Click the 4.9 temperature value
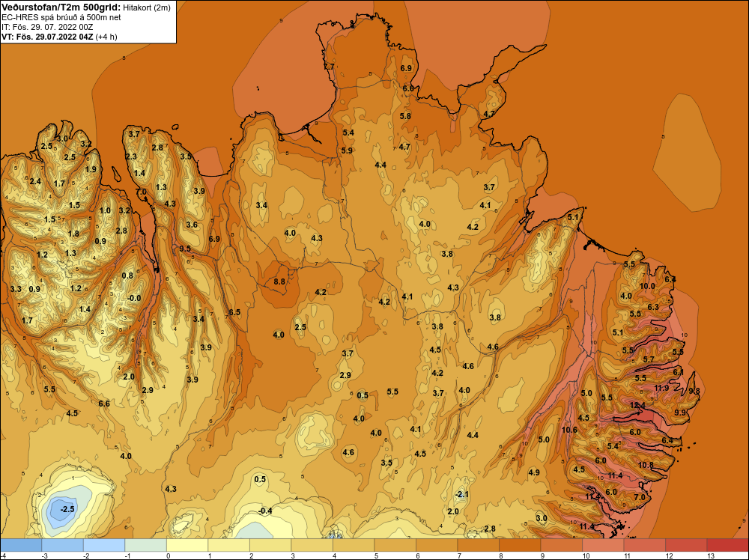This screenshot has height=560, width=749. click(534, 472)
